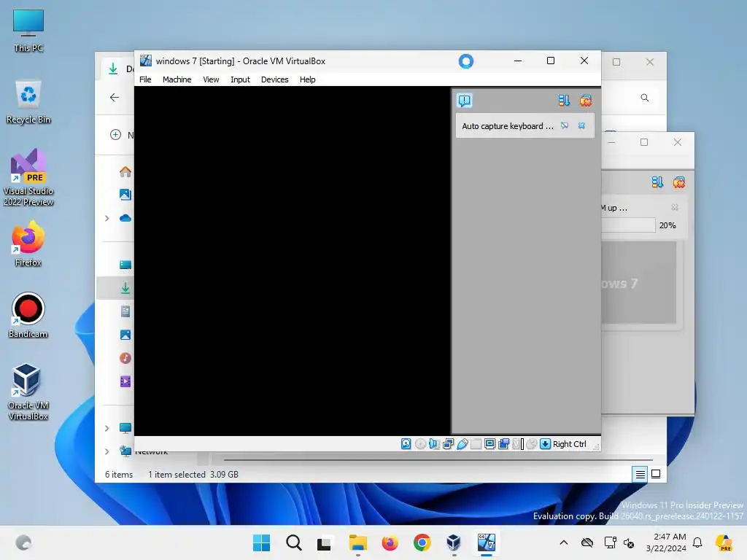
Task: Open Documents in the Explorer sidebar
Action: point(125,311)
